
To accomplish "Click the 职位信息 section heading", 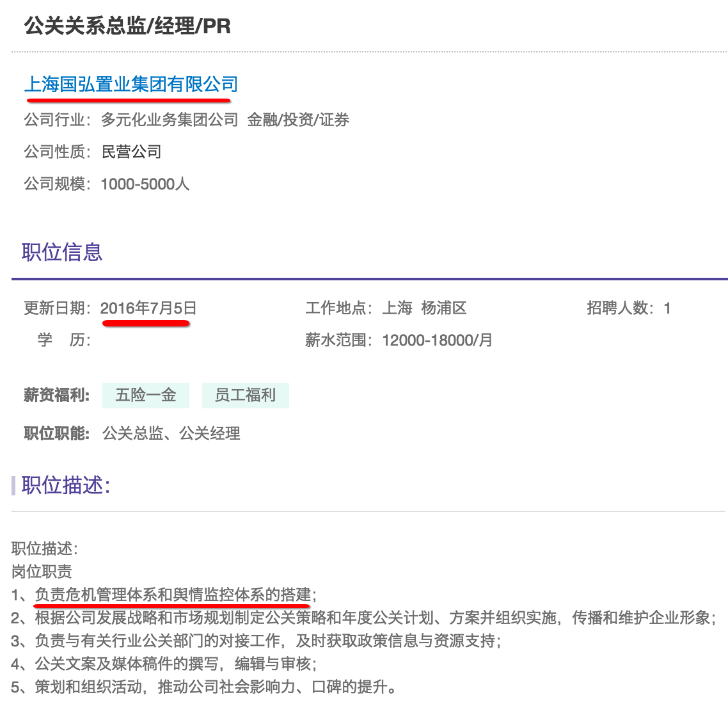I will [x=62, y=252].
